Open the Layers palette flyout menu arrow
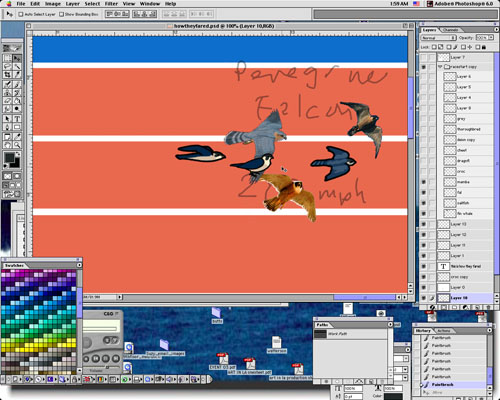 click(495, 29)
